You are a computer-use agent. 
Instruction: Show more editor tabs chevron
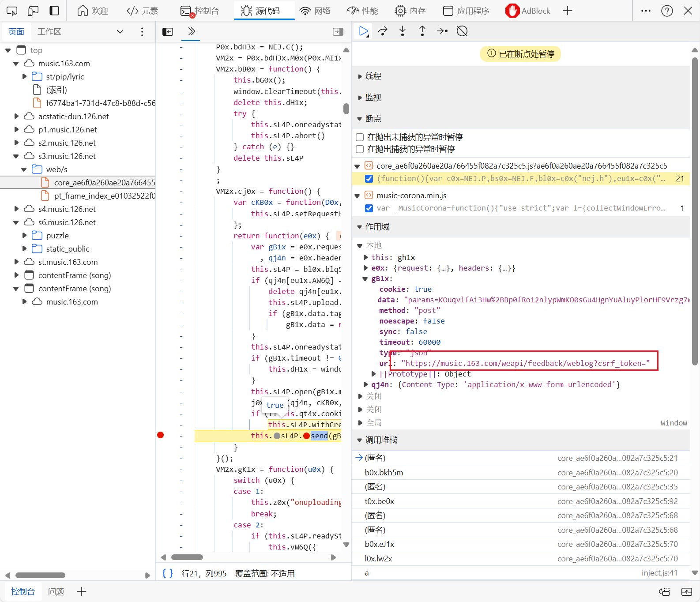coord(191,31)
